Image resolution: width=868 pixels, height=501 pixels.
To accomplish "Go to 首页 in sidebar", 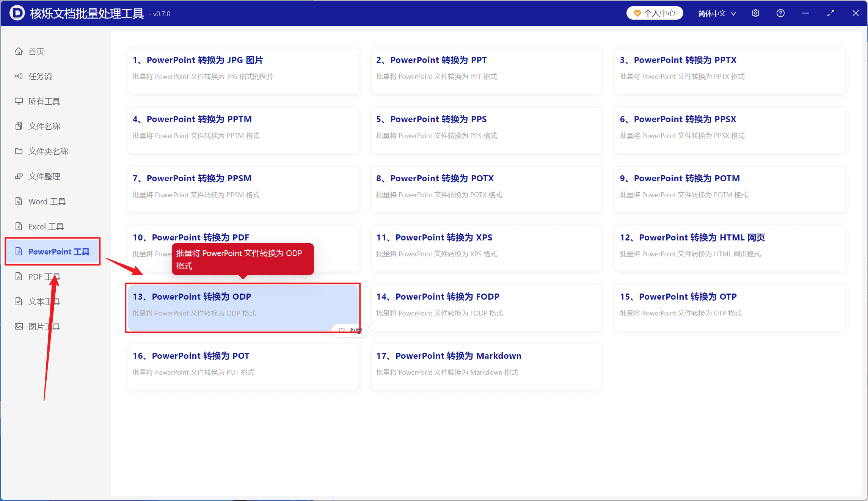I will [52, 51].
